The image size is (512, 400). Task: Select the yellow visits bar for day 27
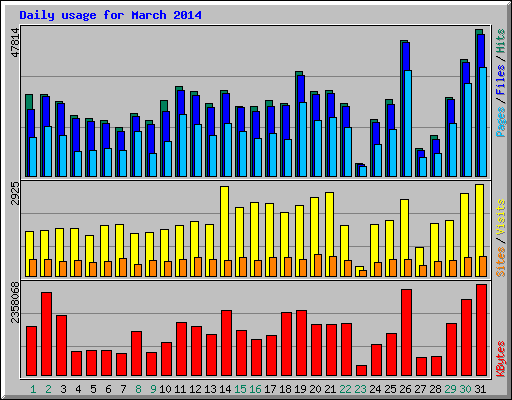(x=419, y=262)
